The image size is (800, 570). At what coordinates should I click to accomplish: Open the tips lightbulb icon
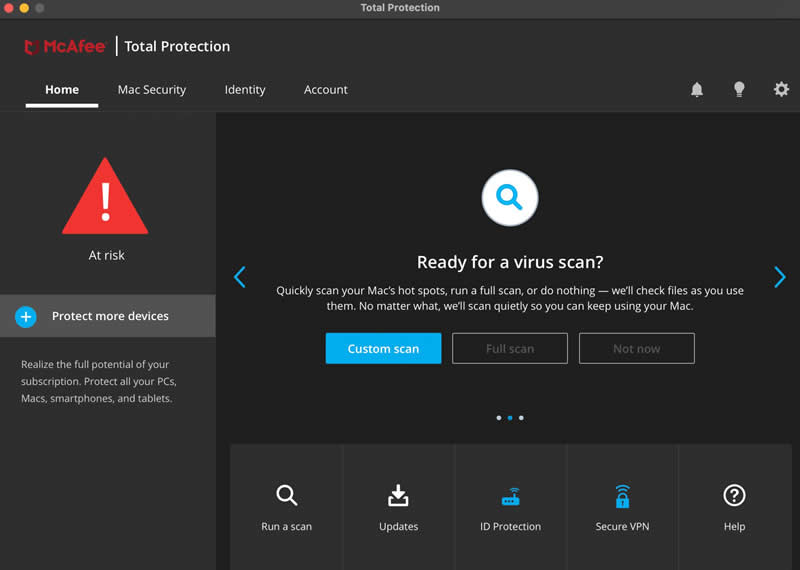tap(739, 90)
